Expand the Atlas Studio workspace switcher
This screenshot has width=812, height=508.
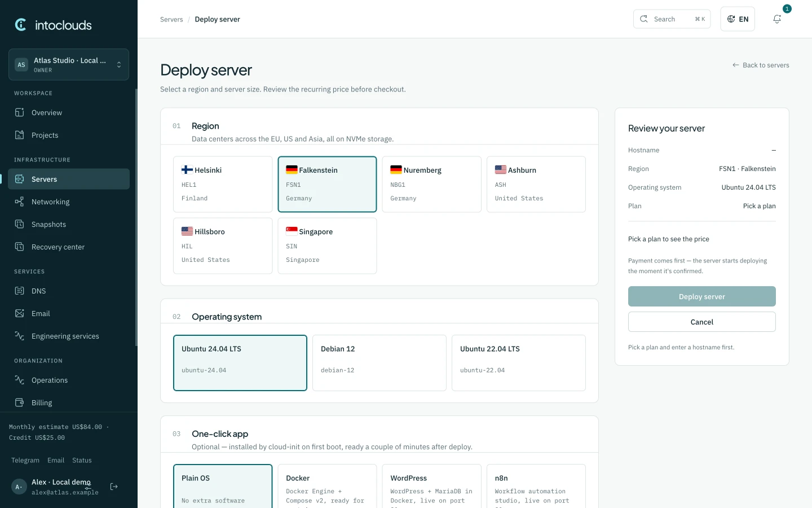(69, 64)
